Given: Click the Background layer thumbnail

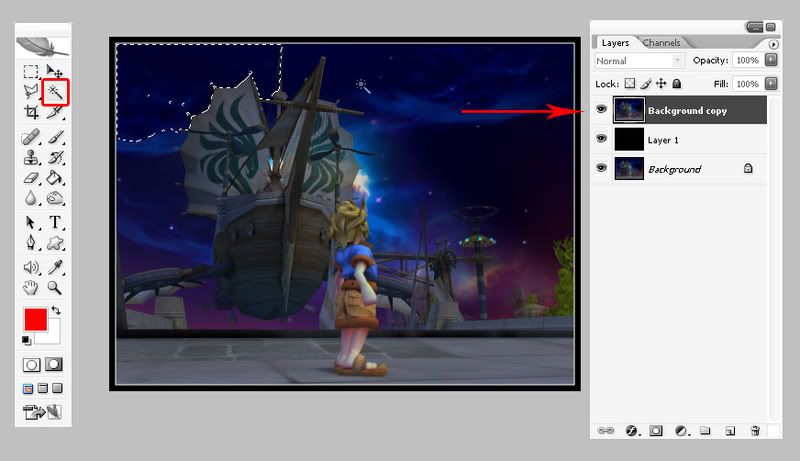Looking at the screenshot, I should pyautogui.click(x=629, y=168).
